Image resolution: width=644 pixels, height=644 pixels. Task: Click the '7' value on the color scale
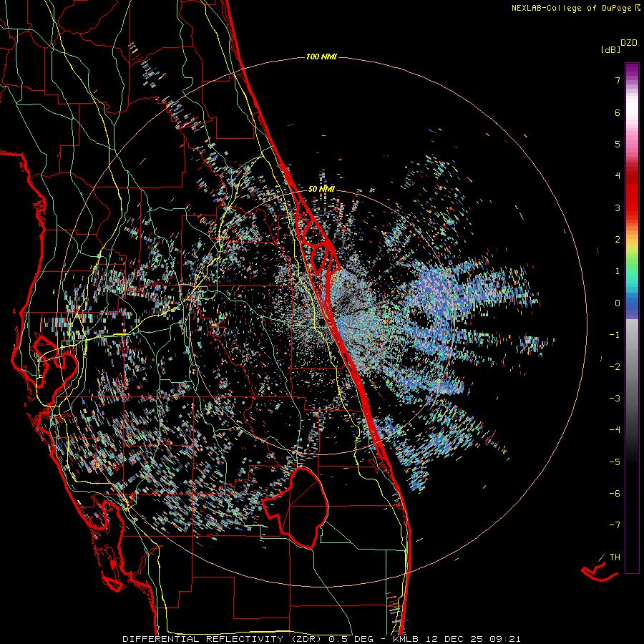point(618,80)
